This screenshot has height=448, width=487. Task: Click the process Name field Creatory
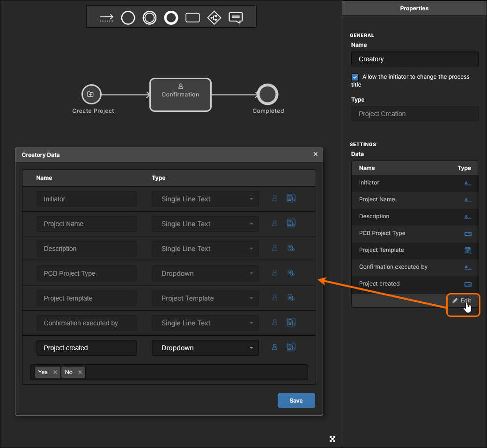coord(414,59)
